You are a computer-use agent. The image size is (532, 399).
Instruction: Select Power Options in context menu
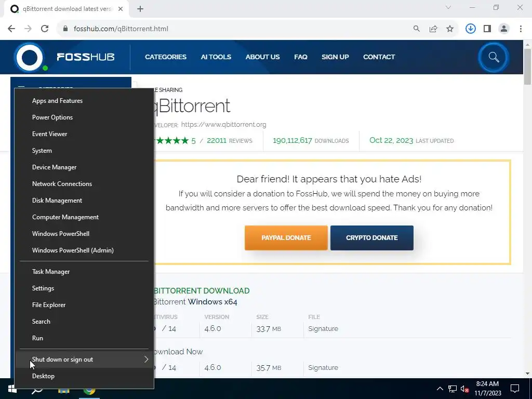pos(84,117)
